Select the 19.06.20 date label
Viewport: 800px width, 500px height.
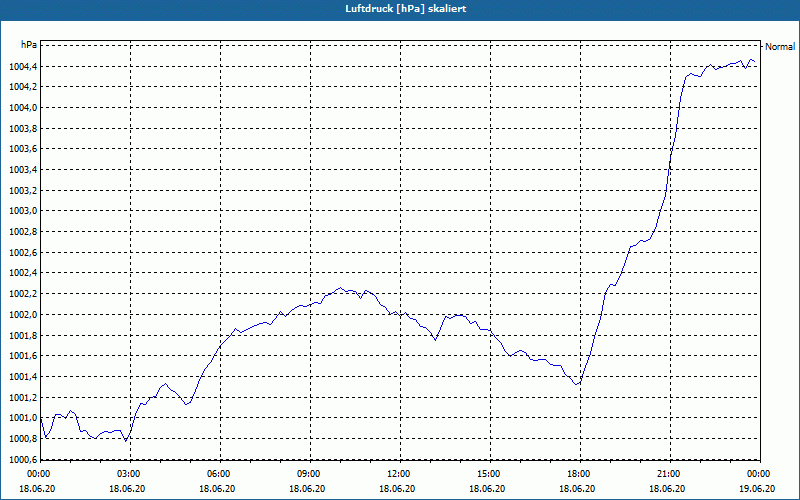(x=757, y=488)
